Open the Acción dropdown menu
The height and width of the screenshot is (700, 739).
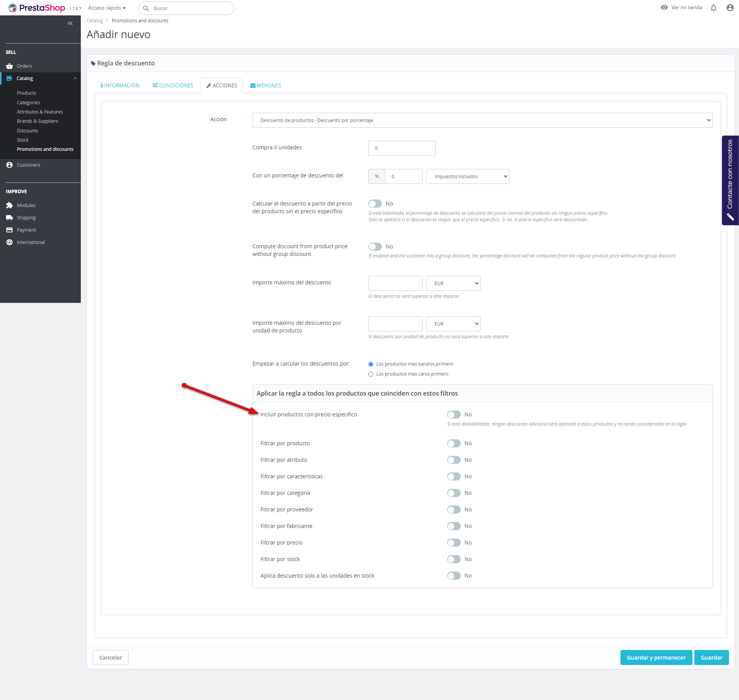tap(482, 120)
